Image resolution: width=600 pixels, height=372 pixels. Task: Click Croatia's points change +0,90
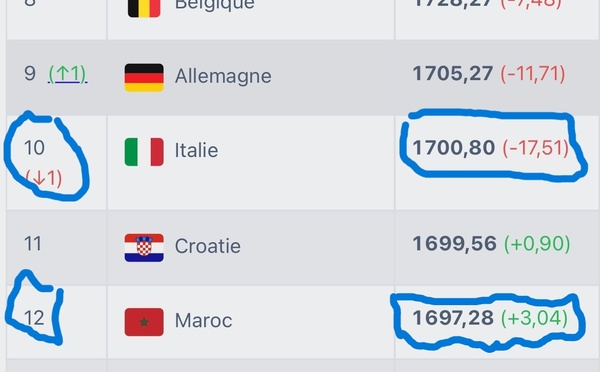pyautogui.click(x=537, y=244)
